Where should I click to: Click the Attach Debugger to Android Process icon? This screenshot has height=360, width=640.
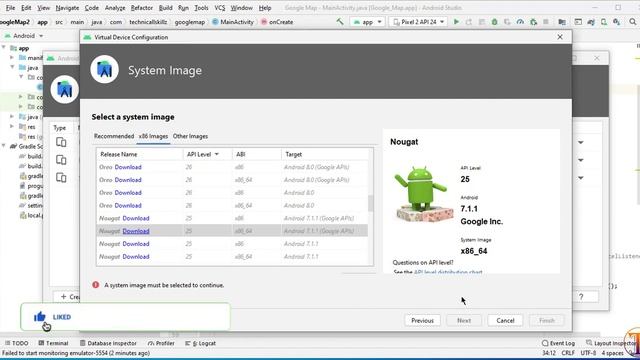pyautogui.click(x=533, y=22)
